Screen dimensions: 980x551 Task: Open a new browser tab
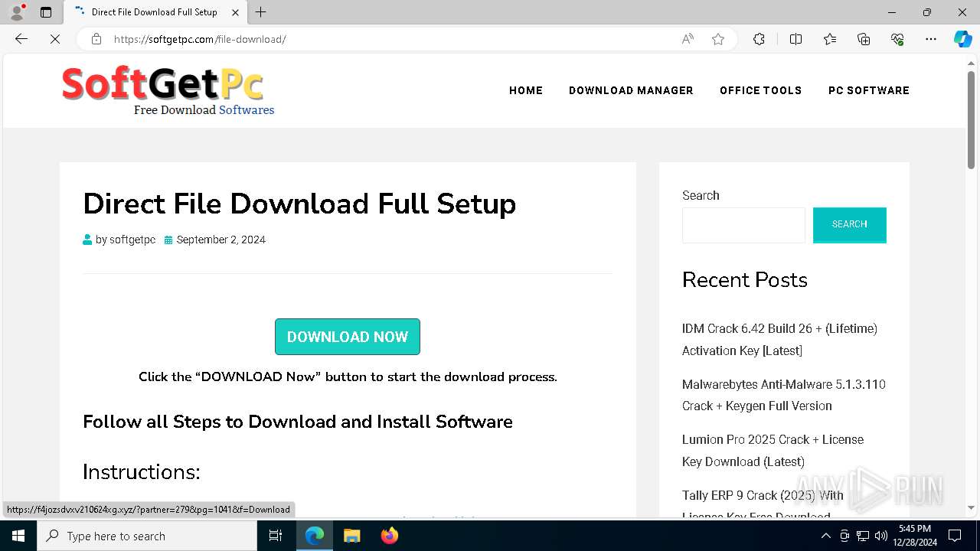261,12
